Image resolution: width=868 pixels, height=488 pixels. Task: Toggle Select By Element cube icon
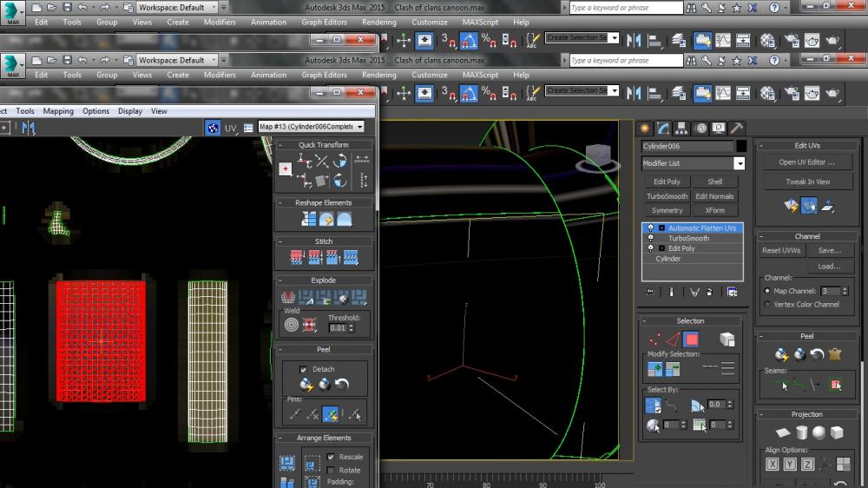(x=727, y=339)
